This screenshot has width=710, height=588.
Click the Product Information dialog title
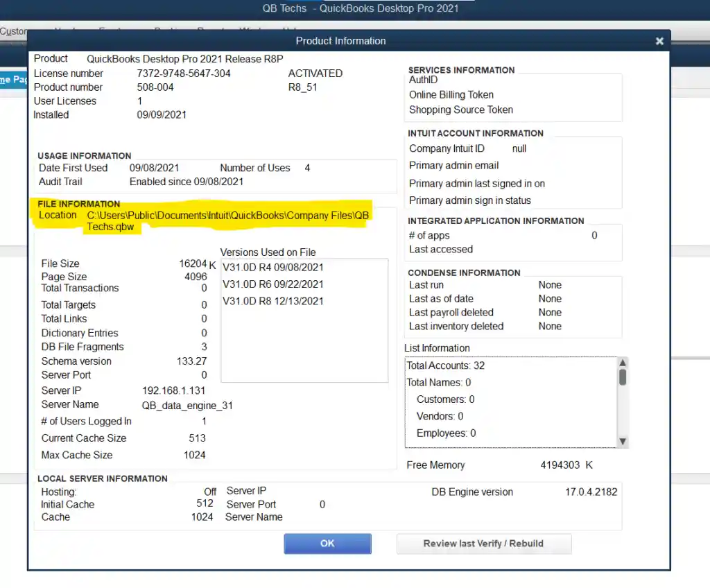pyautogui.click(x=340, y=41)
